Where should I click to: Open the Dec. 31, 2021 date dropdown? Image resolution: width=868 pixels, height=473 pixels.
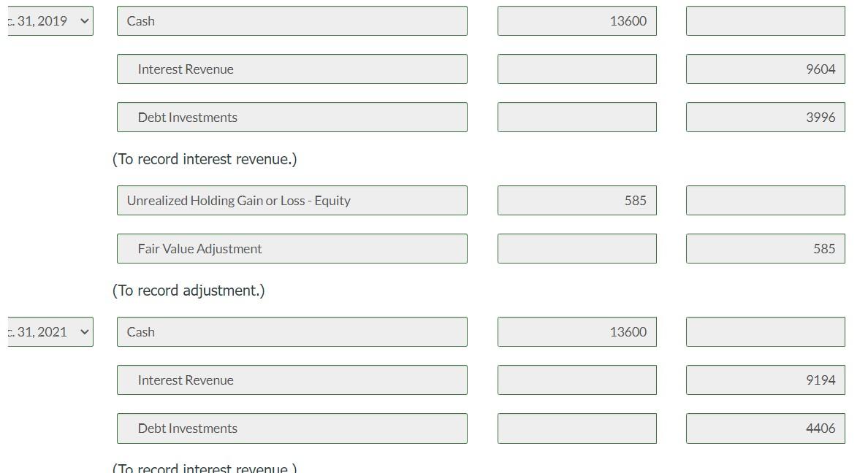pyautogui.click(x=44, y=331)
